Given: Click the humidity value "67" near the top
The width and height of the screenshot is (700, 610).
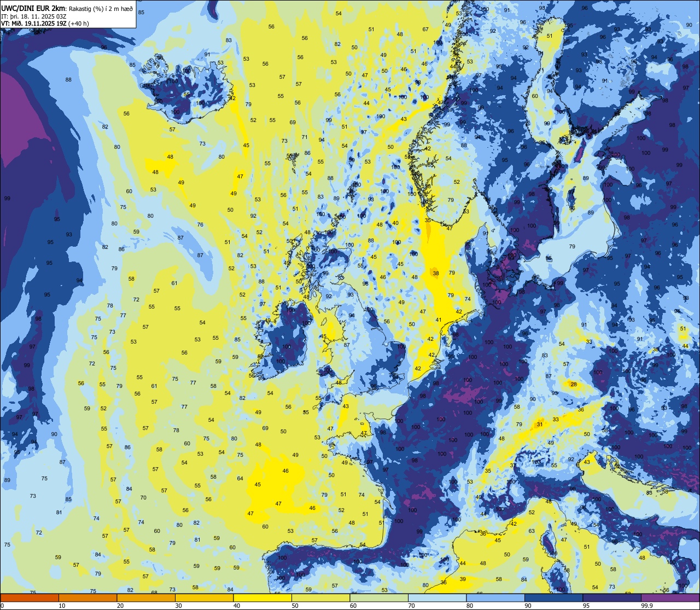Looking at the screenshot, I should click(x=425, y=30).
